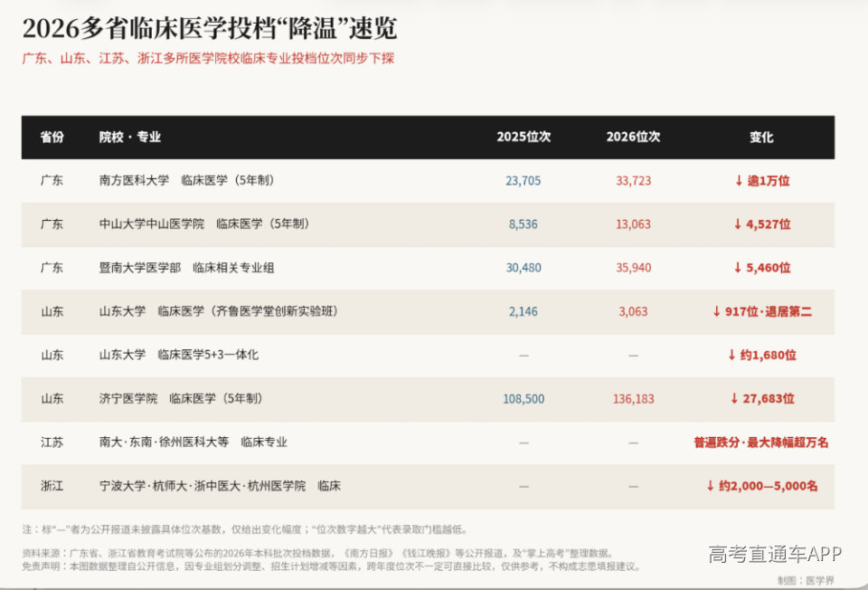Screen dimensions: 868x590
Task: Click the '27,683位' change cell
Action: point(761,398)
